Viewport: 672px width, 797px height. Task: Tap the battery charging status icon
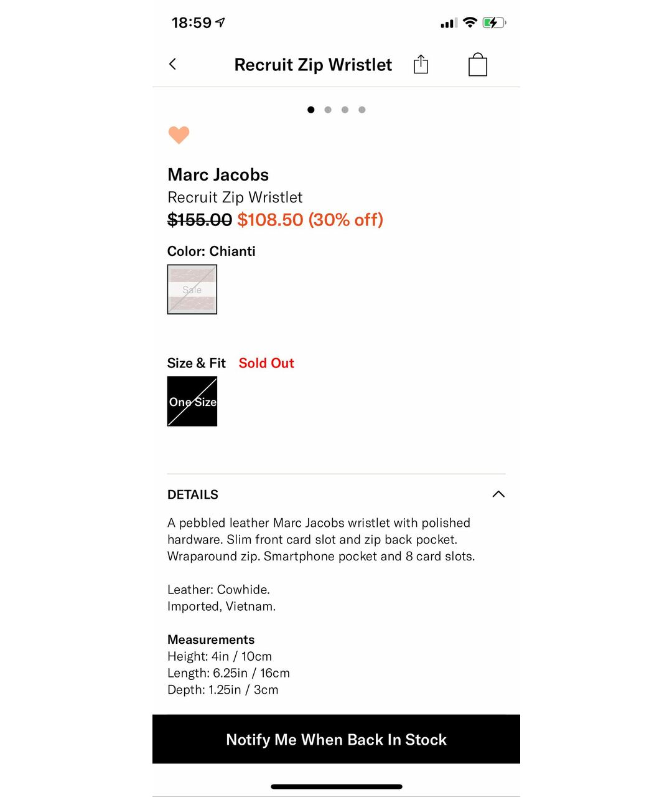(x=494, y=23)
